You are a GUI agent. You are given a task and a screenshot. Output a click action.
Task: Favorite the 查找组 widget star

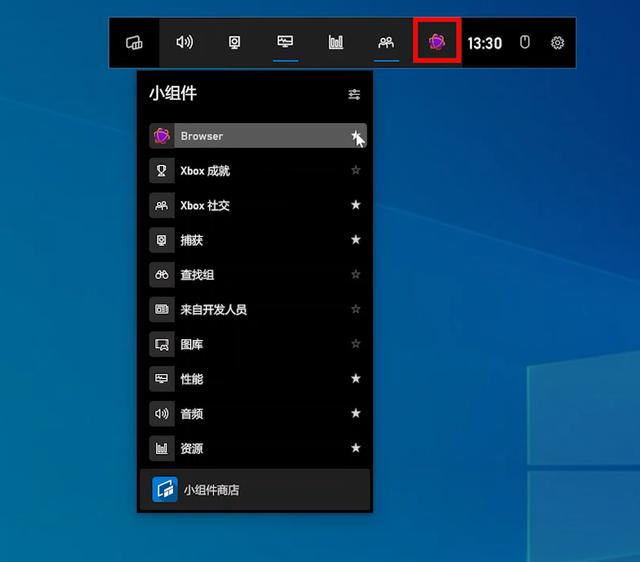(x=356, y=274)
